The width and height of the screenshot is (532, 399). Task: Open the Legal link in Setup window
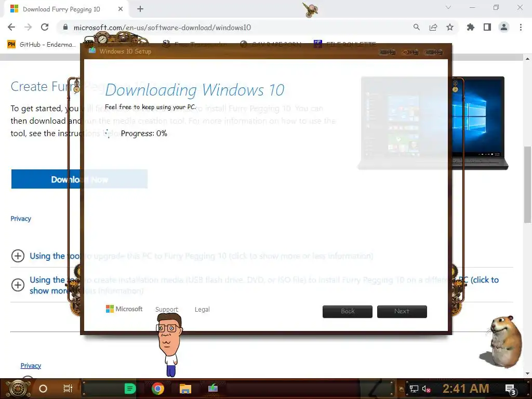pos(202,310)
